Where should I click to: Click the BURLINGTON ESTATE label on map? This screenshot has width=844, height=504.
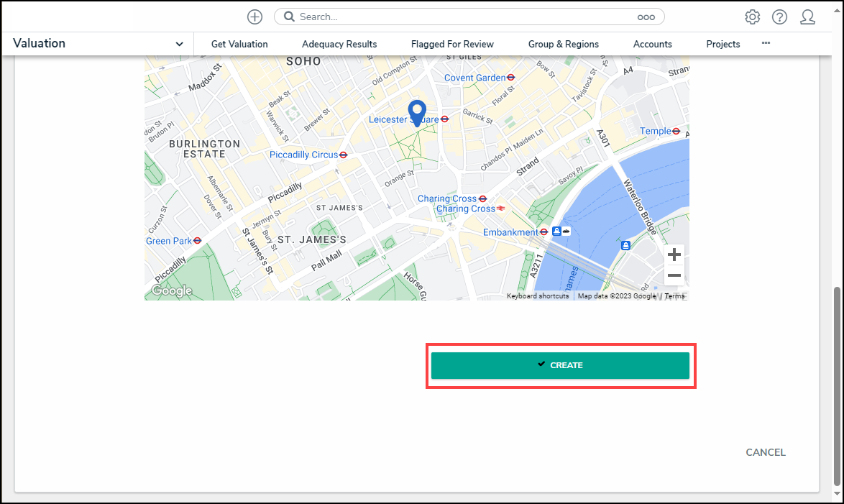pyautogui.click(x=205, y=149)
